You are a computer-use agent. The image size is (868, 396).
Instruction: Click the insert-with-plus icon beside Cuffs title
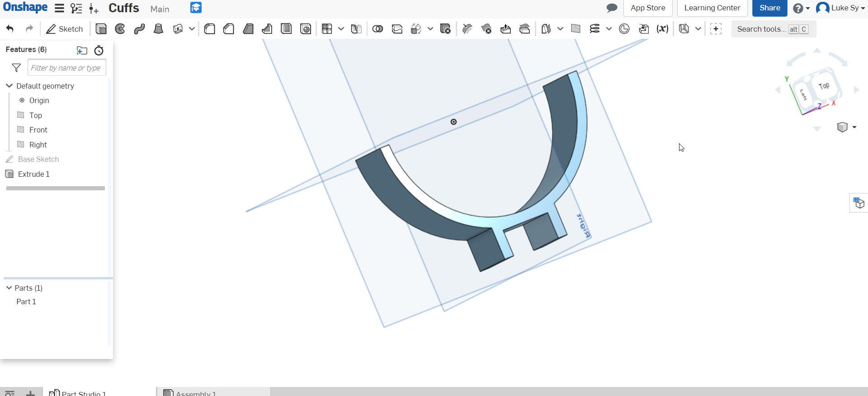point(94,9)
